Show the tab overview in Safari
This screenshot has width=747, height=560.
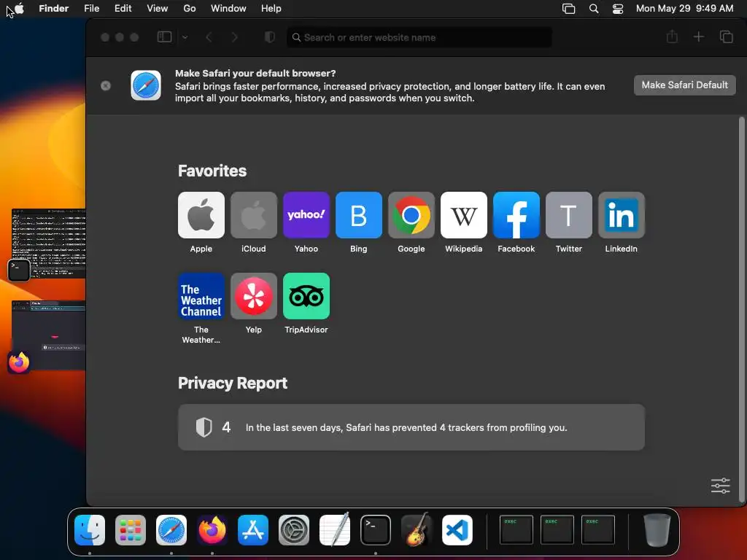pos(726,36)
